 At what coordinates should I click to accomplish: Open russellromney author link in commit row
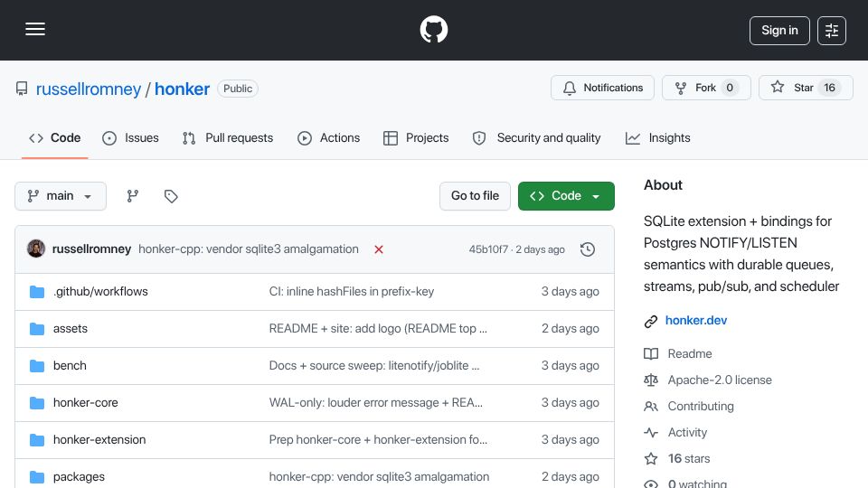(91, 249)
